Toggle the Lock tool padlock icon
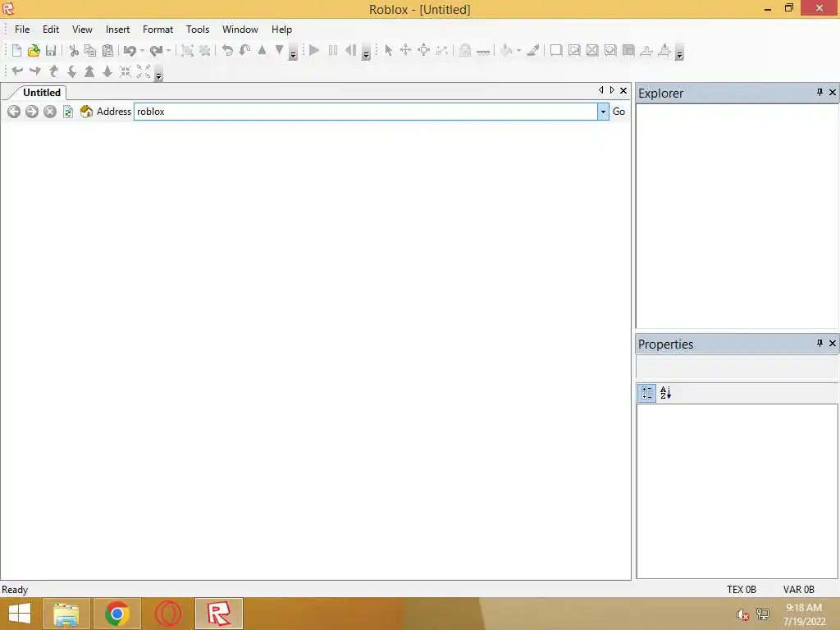Screen dimensions: 840x630 465,50
